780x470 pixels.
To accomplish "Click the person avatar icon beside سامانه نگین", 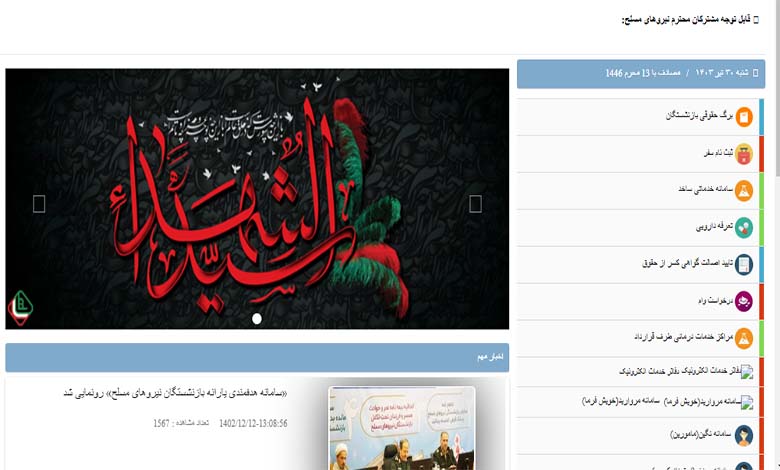I will click(744, 435).
